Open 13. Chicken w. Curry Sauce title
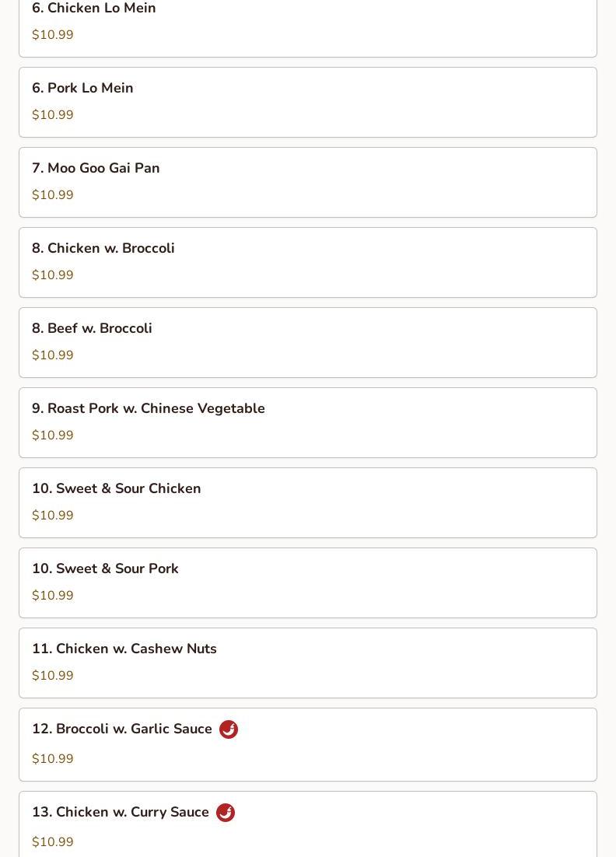 tap(121, 812)
